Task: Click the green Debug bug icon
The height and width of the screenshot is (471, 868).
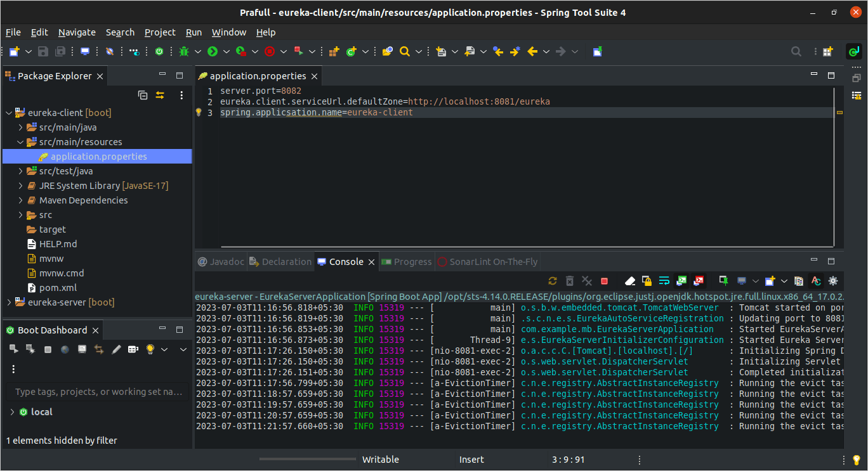Action: [x=184, y=51]
